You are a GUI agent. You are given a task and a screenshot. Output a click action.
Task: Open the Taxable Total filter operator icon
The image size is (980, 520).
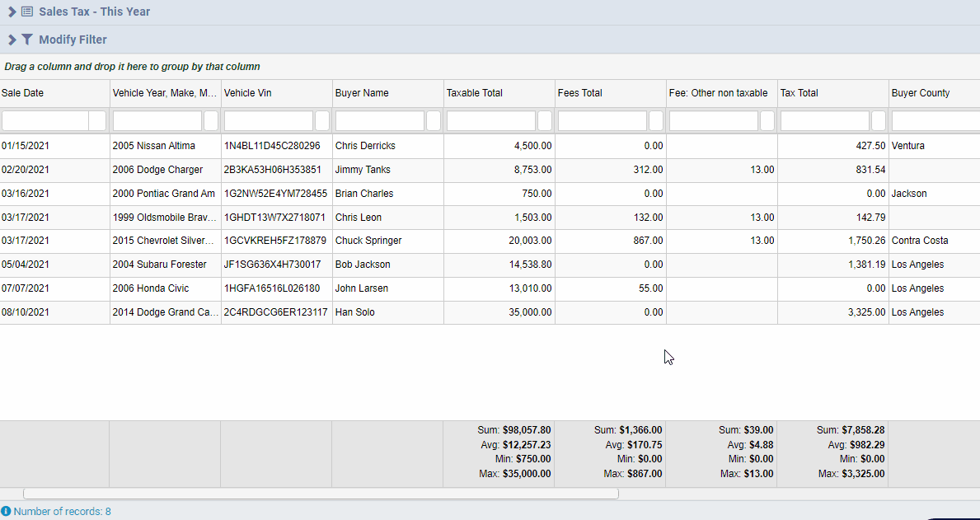tap(544, 120)
